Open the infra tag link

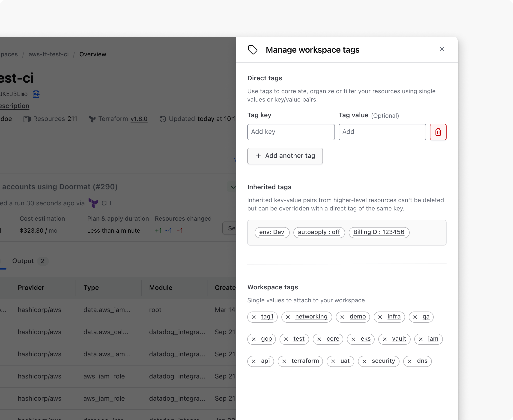(394, 316)
